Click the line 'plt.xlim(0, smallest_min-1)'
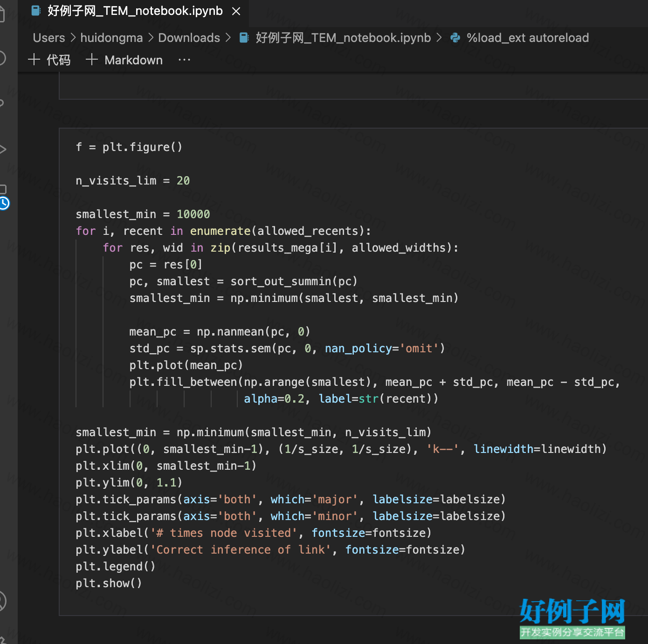The image size is (648, 644). coord(166,466)
